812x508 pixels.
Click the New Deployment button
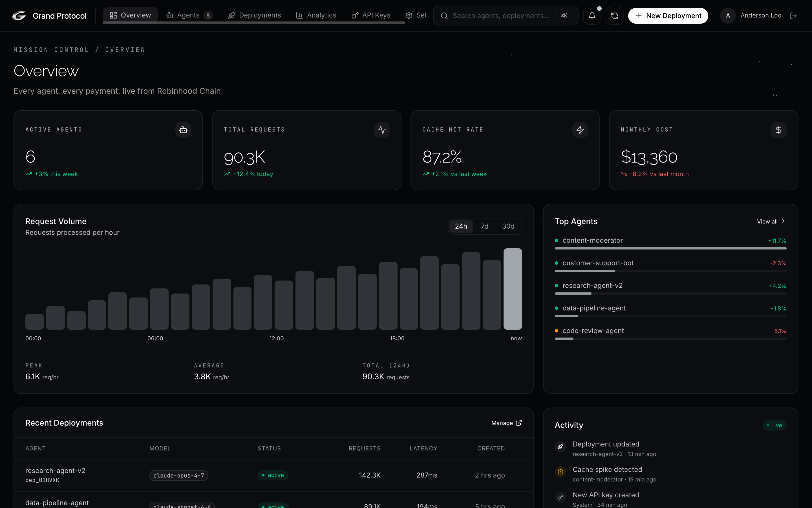click(x=668, y=16)
